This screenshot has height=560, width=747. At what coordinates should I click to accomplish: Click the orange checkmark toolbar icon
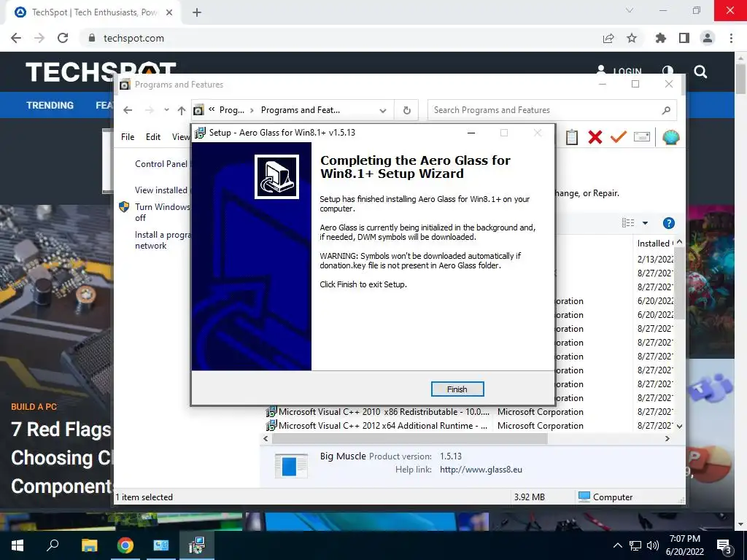(x=619, y=137)
